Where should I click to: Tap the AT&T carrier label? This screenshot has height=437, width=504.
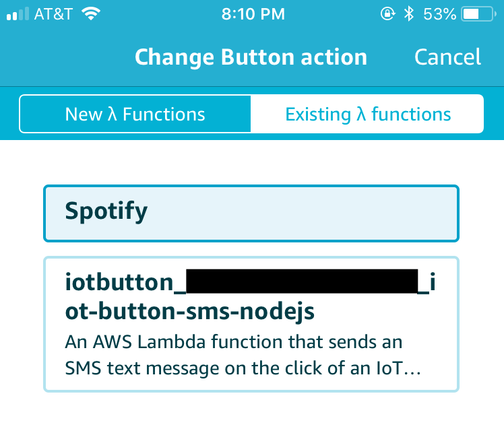(x=53, y=14)
